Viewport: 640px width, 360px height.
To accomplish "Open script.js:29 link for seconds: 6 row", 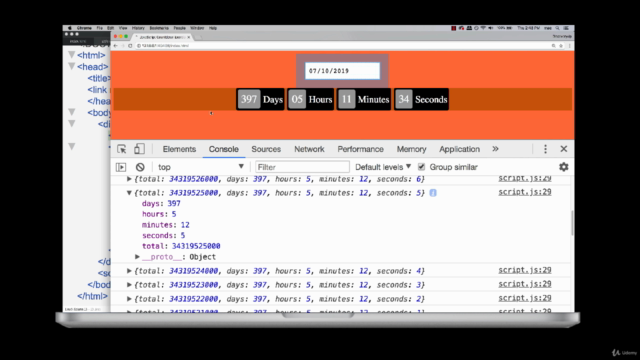I will (x=524, y=178).
